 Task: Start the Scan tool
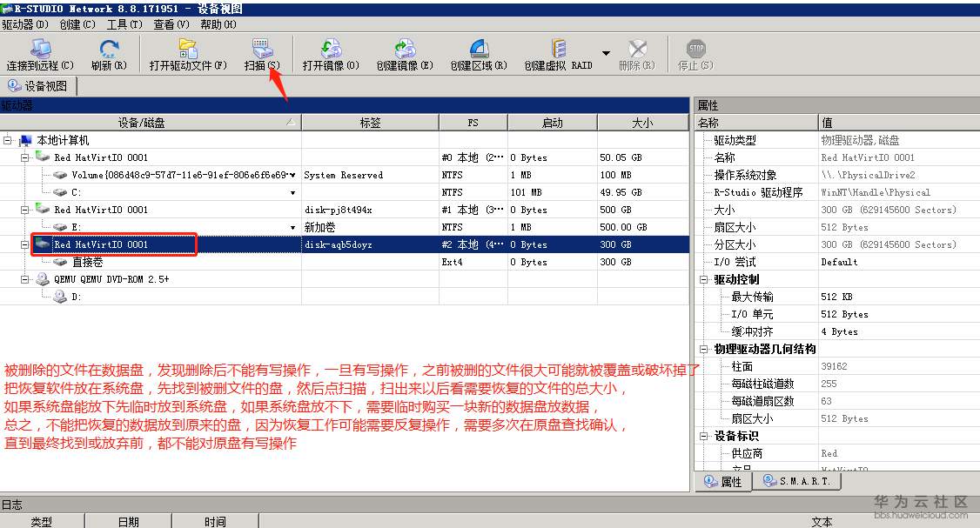click(x=261, y=54)
